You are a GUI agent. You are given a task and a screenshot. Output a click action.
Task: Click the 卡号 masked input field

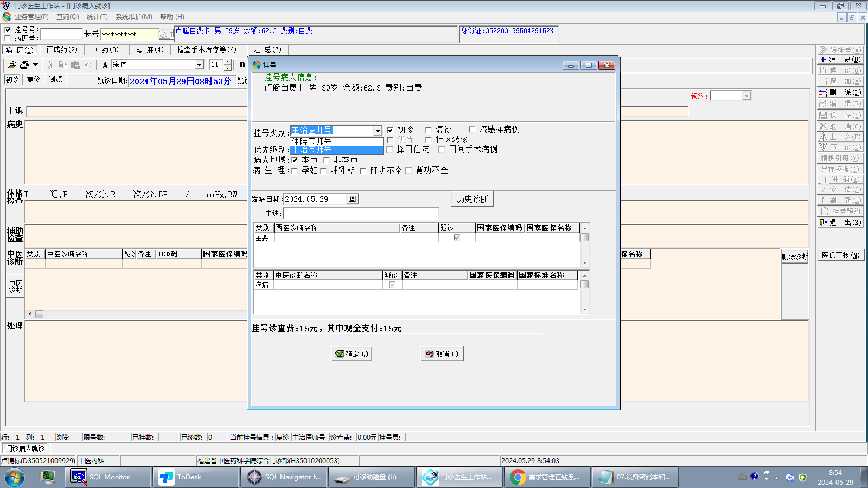pyautogui.click(x=130, y=34)
